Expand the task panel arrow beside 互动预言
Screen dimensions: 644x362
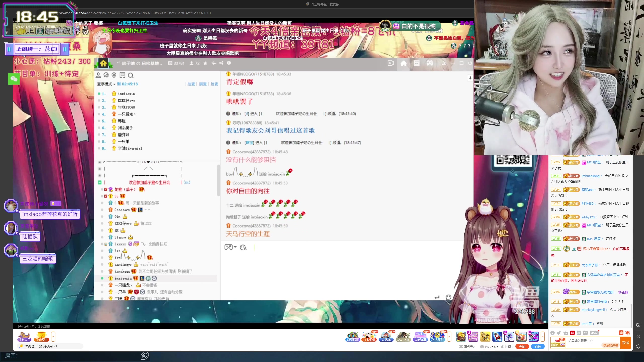(x=53, y=336)
